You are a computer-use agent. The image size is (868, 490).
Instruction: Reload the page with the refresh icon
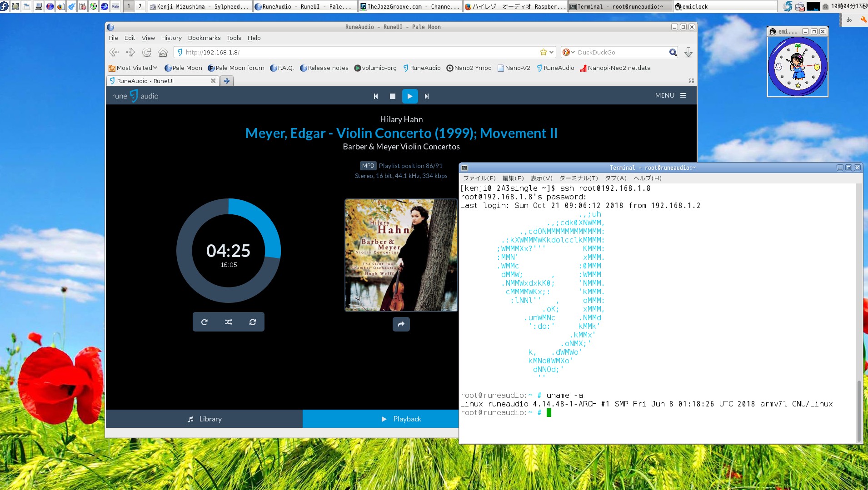(147, 52)
